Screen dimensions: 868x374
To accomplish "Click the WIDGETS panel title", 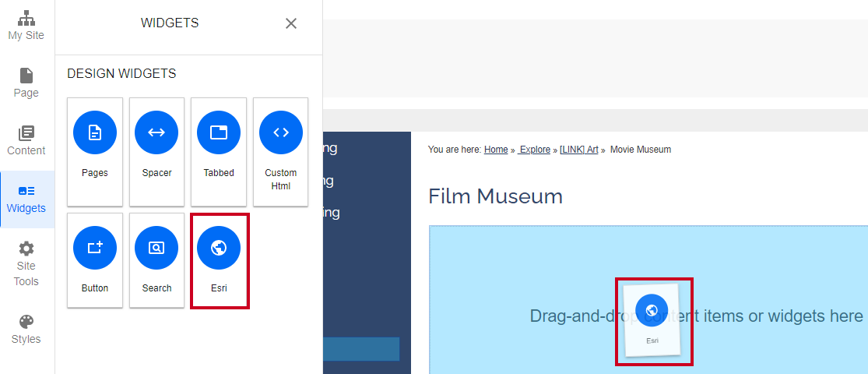I will point(170,23).
